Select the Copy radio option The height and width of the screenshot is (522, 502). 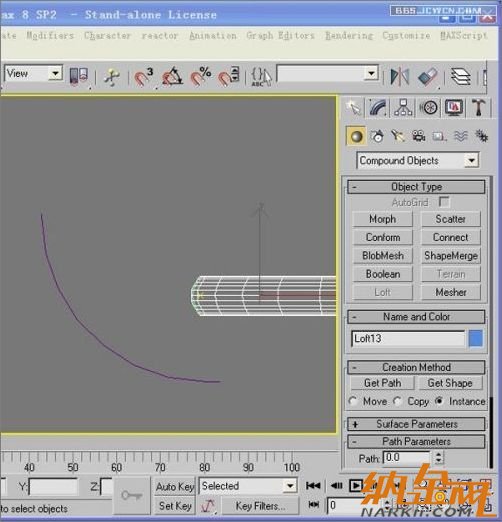pyautogui.click(x=397, y=401)
